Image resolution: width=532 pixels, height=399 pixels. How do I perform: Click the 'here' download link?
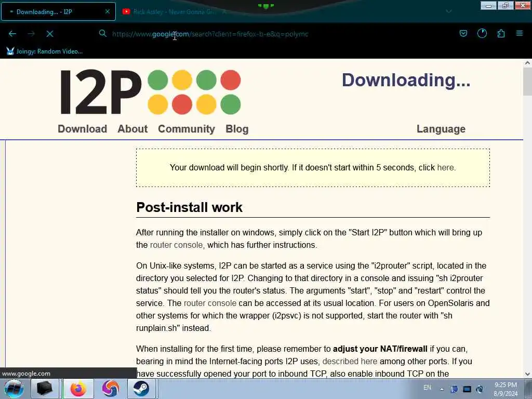(445, 168)
